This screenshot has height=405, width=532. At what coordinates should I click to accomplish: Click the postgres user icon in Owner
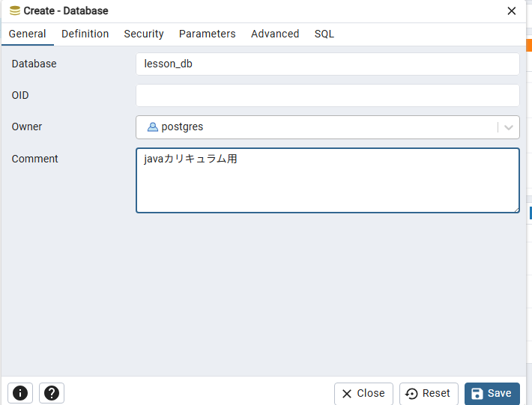tap(153, 127)
